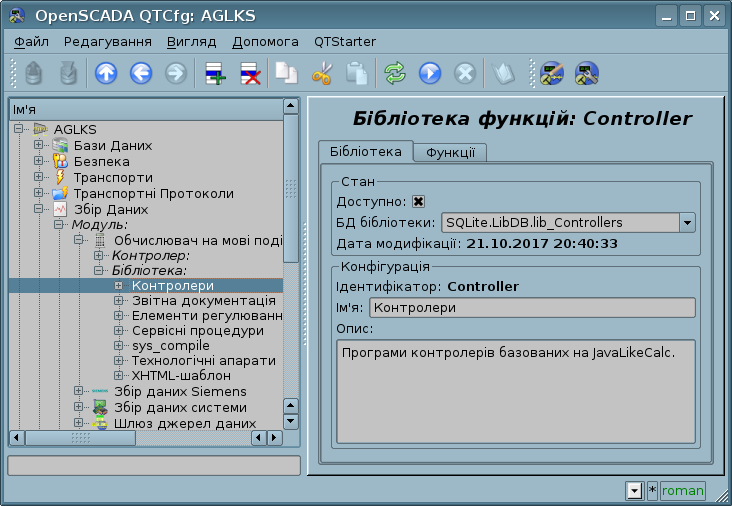The image size is (732, 506).
Task: Open the QTStarter menu
Action: [x=345, y=42]
